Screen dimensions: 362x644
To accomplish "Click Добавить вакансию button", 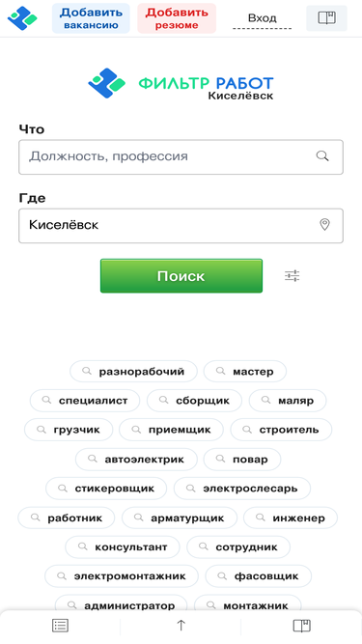I will tap(91, 18).
